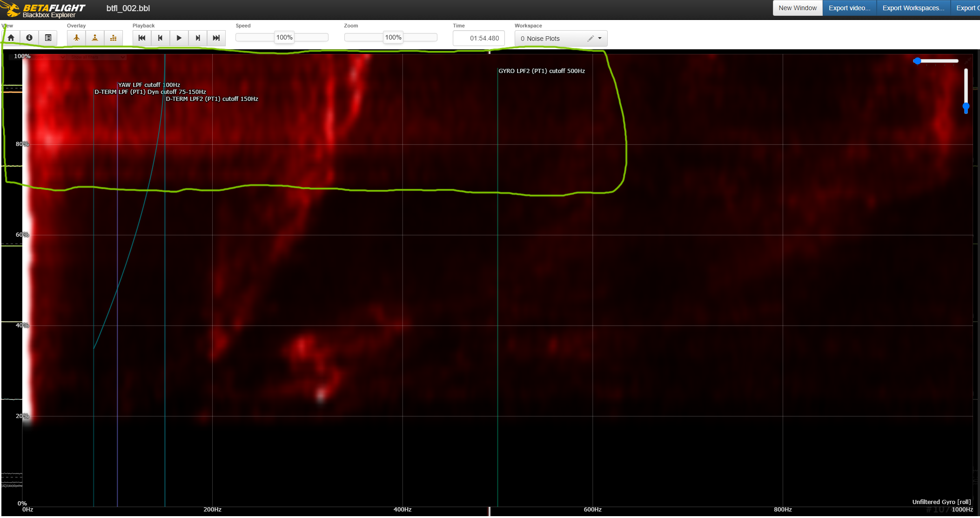The width and height of the screenshot is (980, 518).
Task: Toggle the analyser spectrum overlay
Action: [113, 38]
